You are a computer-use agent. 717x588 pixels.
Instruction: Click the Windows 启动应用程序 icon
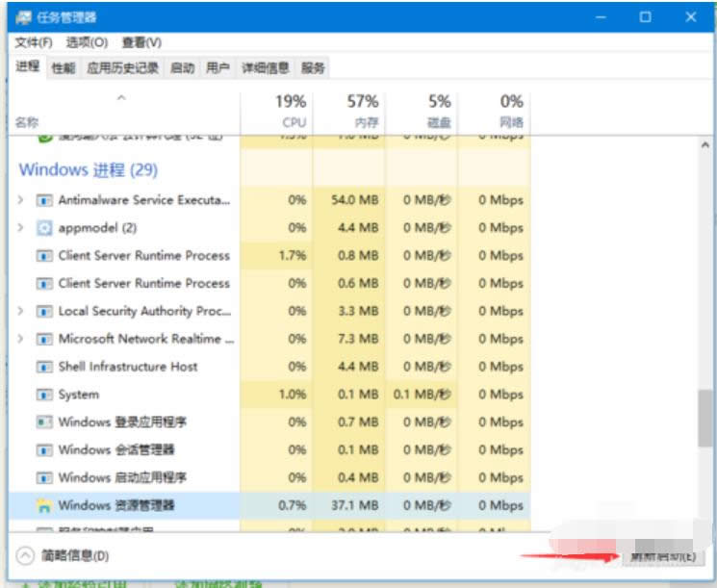43,478
